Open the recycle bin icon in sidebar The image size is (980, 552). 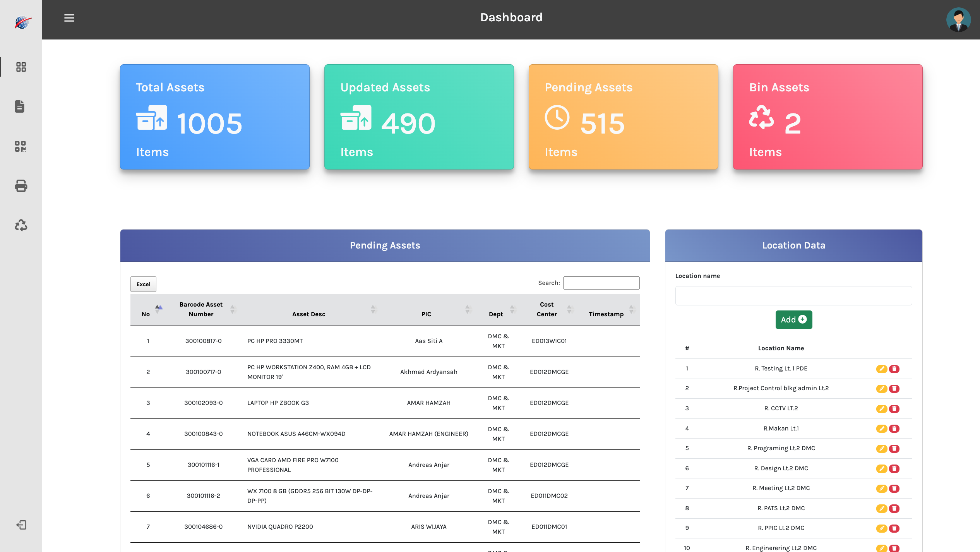click(21, 225)
